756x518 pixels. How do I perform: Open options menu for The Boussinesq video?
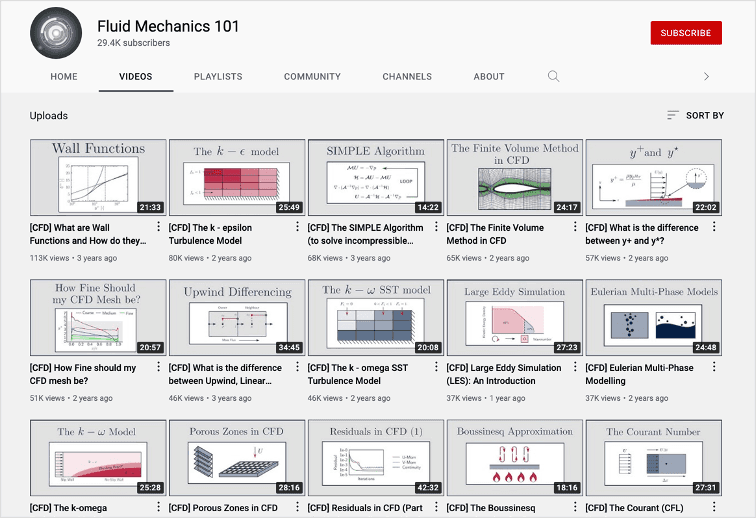[x=575, y=507]
